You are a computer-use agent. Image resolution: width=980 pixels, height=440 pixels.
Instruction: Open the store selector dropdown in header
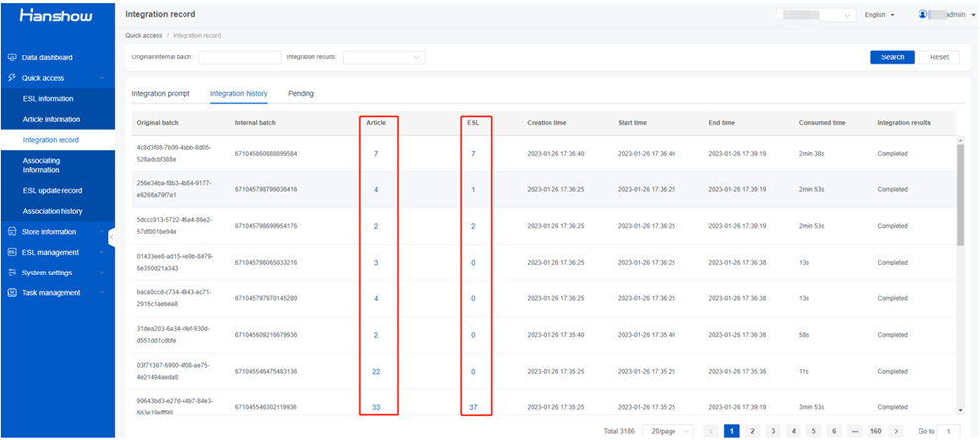click(x=816, y=15)
